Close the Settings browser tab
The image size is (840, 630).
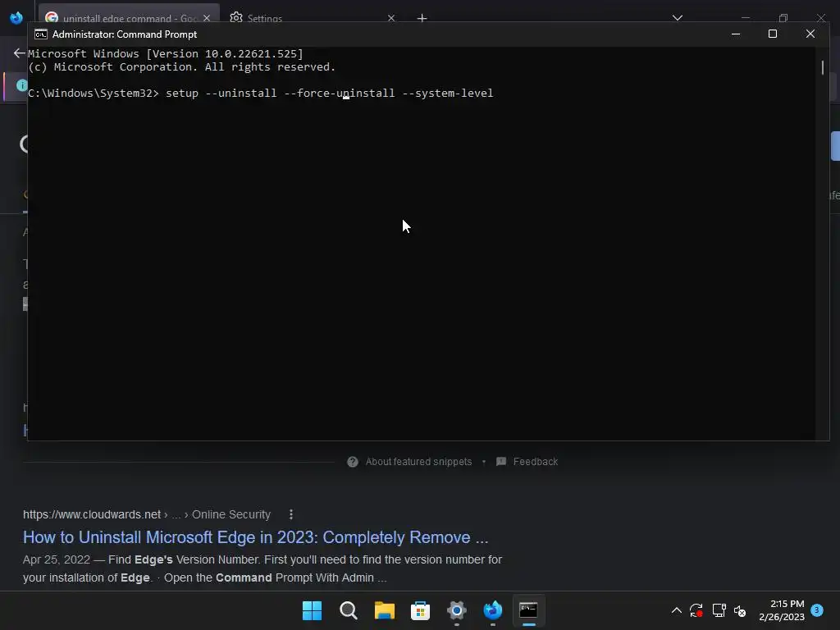tap(391, 18)
